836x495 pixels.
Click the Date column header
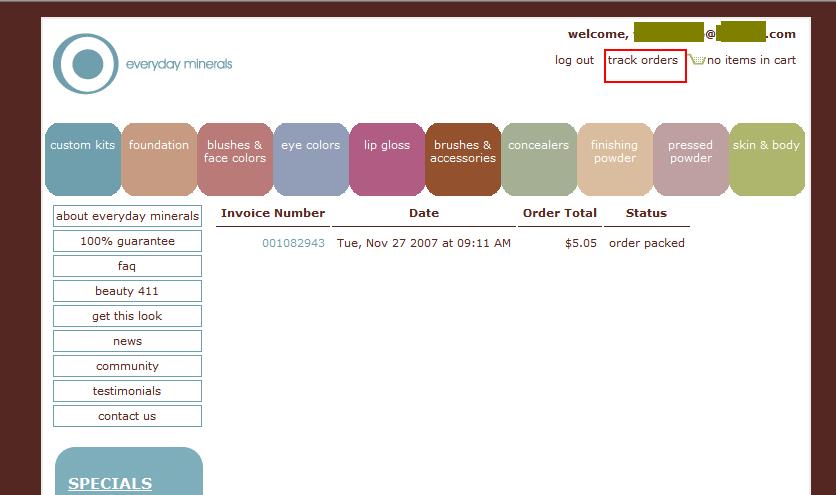pyautogui.click(x=424, y=213)
